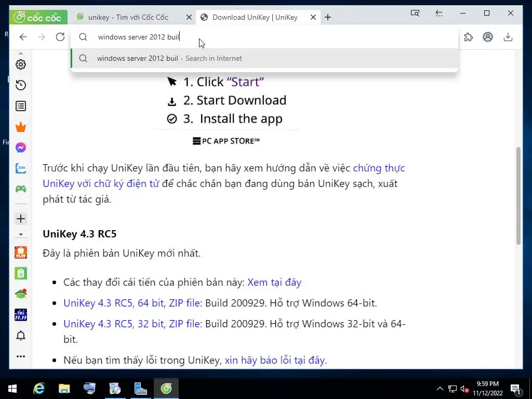Open the user profile icon
Screen dimensions: 532x399
tap(487, 37)
